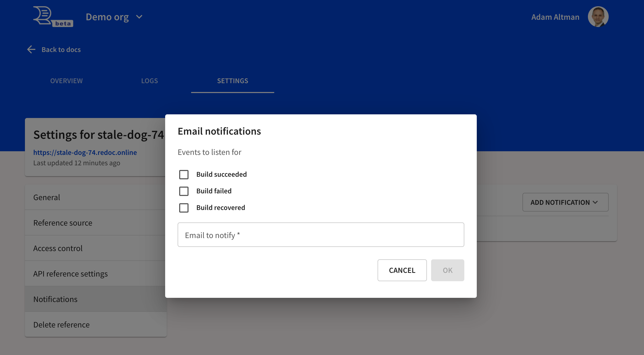The image size is (644, 355).
Task: Switch to the Overview tab
Action: 66,81
